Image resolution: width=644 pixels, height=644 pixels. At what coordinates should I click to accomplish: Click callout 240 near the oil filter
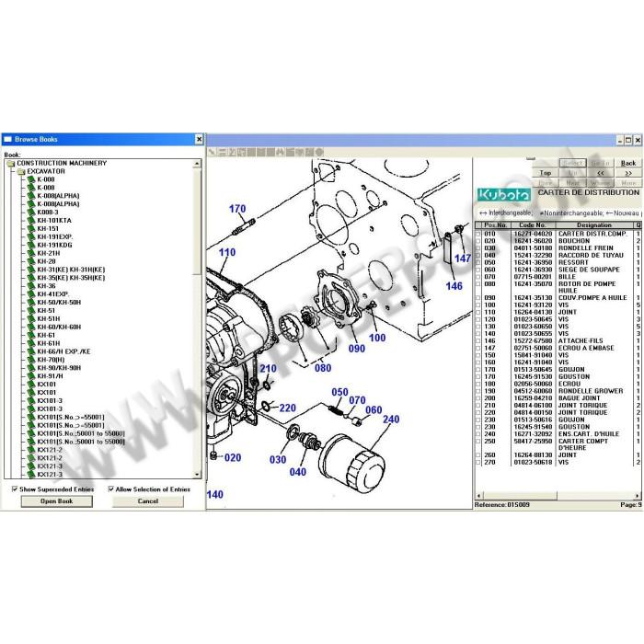(x=391, y=420)
